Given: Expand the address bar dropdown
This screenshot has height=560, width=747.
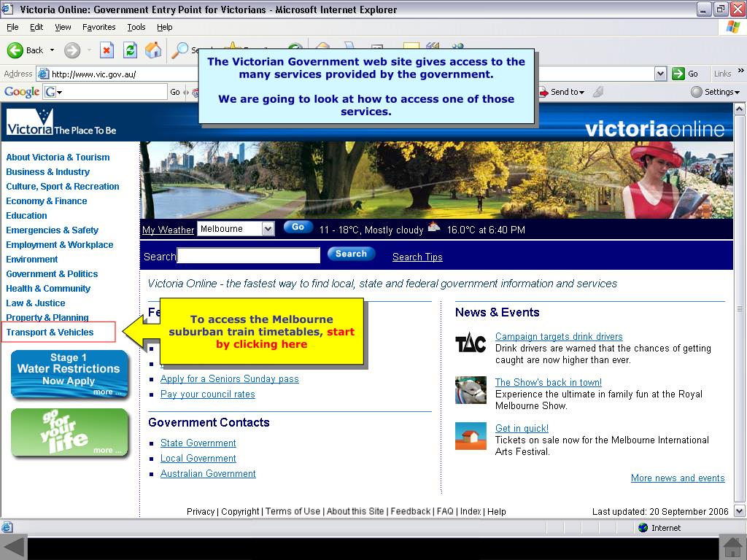Looking at the screenshot, I should tap(659, 74).
